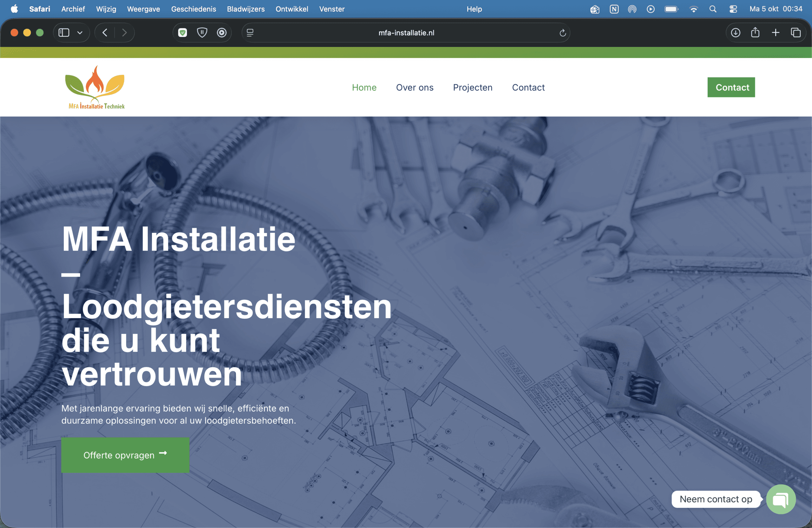
Task: Open the Safari menu
Action: (40, 9)
